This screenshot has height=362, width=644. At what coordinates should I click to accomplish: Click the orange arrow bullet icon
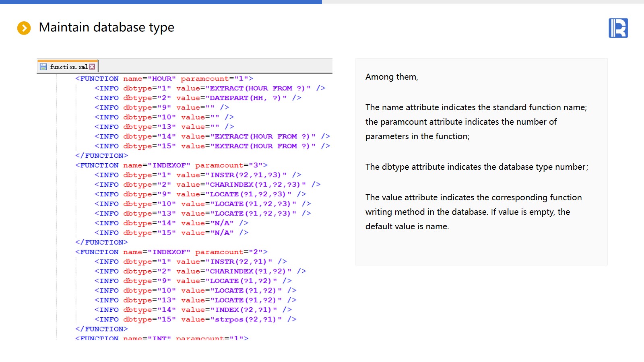(x=24, y=28)
